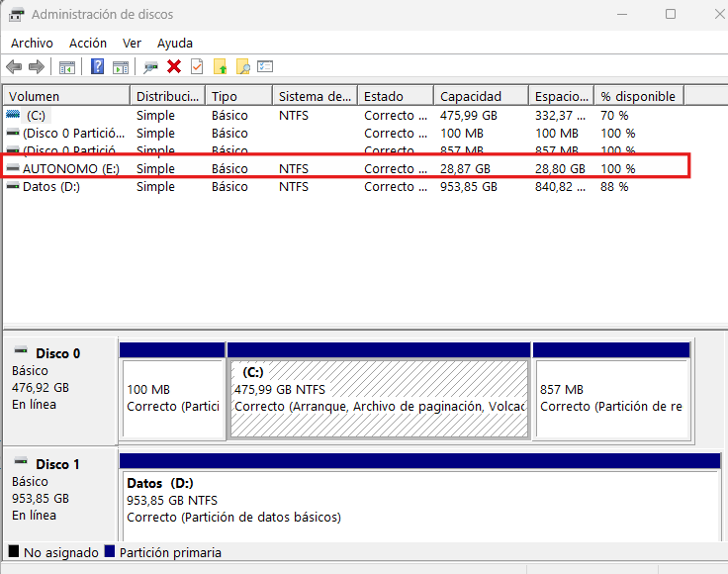The width and height of the screenshot is (728, 574).
Task: Click the red X delete icon
Action: [x=174, y=67]
